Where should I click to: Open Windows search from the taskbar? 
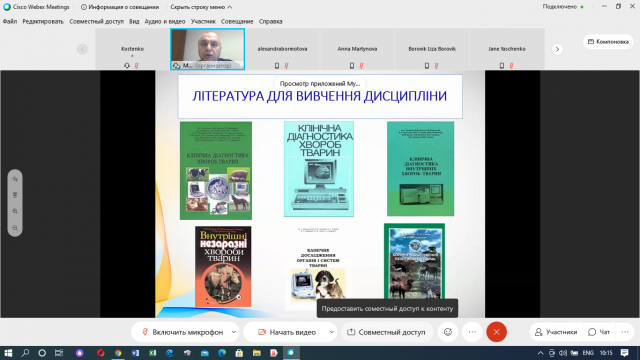coord(25,353)
